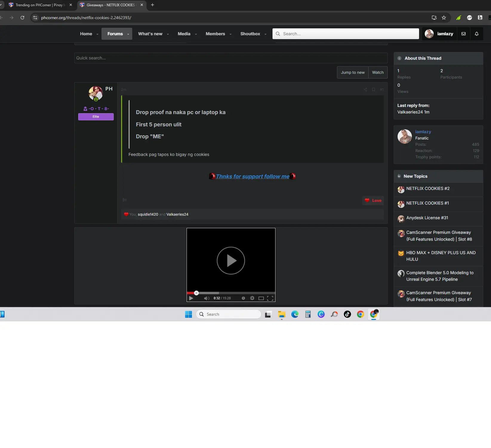Focus the site Search field
Viewport: 491px width, 448px height.
pyautogui.click(x=346, y=34)
